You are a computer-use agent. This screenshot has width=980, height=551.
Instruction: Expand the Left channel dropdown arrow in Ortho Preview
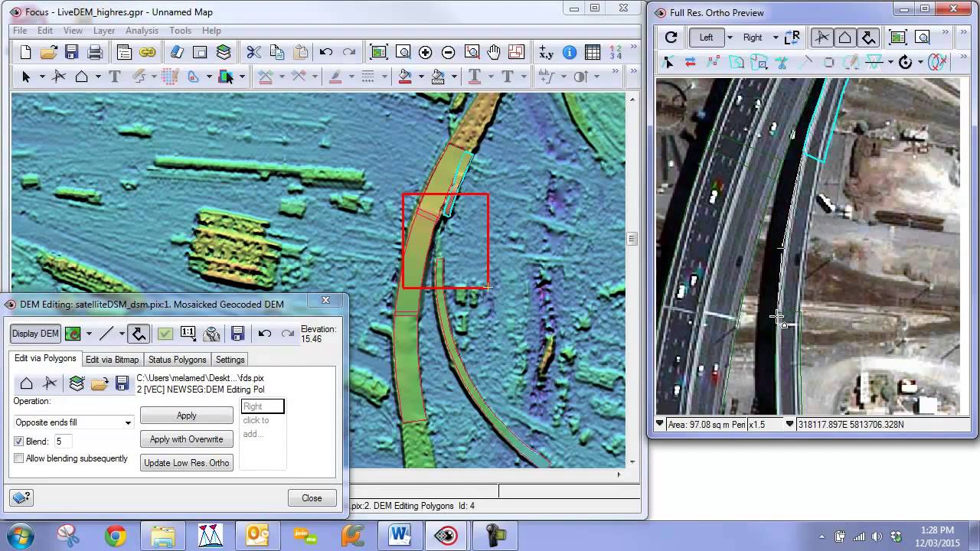pos(730,37)
